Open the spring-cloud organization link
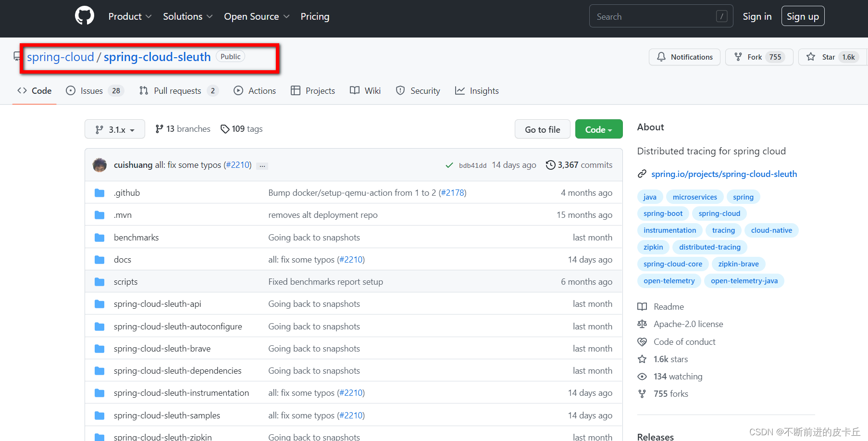The height and width of the screenshot is (441, 868). (60, 57)
